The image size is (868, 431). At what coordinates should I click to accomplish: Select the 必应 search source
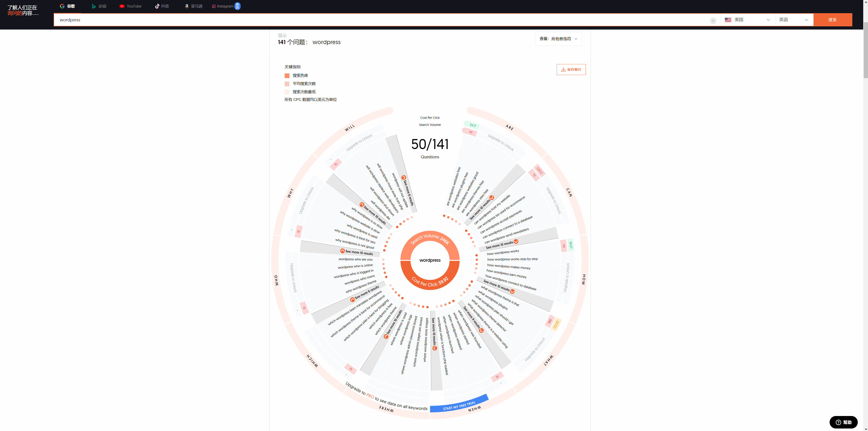(x=99, y=6)
